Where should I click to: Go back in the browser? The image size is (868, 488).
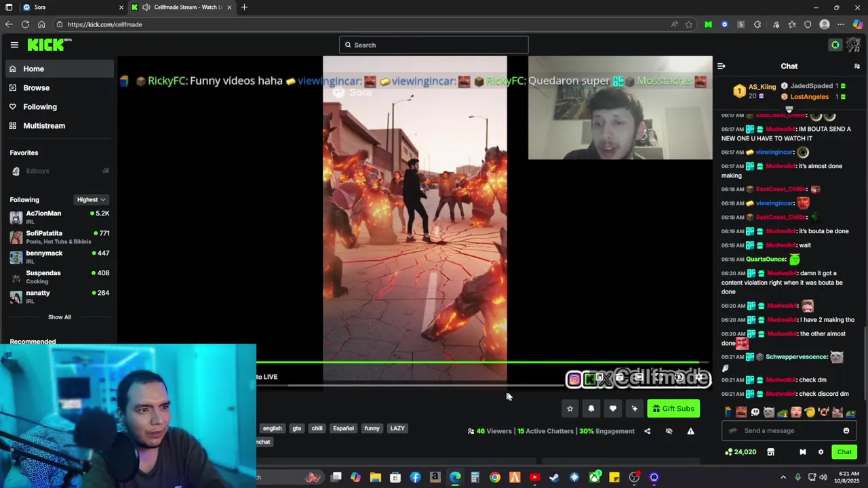[x=9, y=24]
